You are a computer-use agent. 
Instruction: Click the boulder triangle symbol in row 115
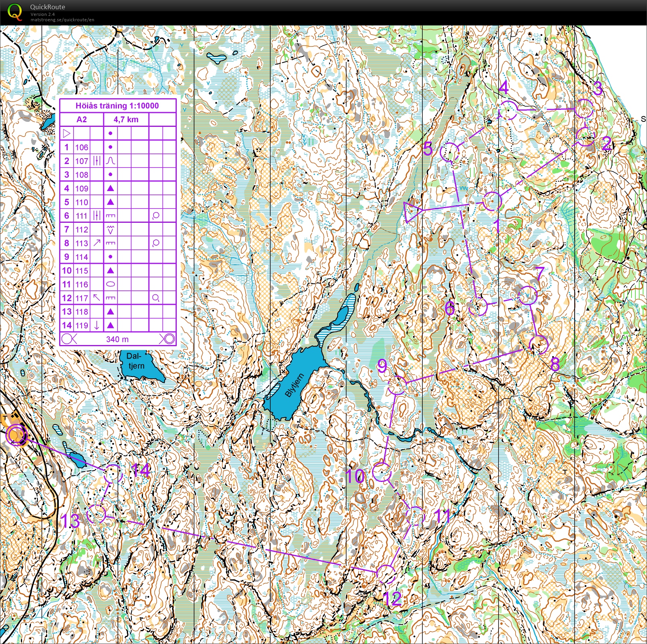110,270
